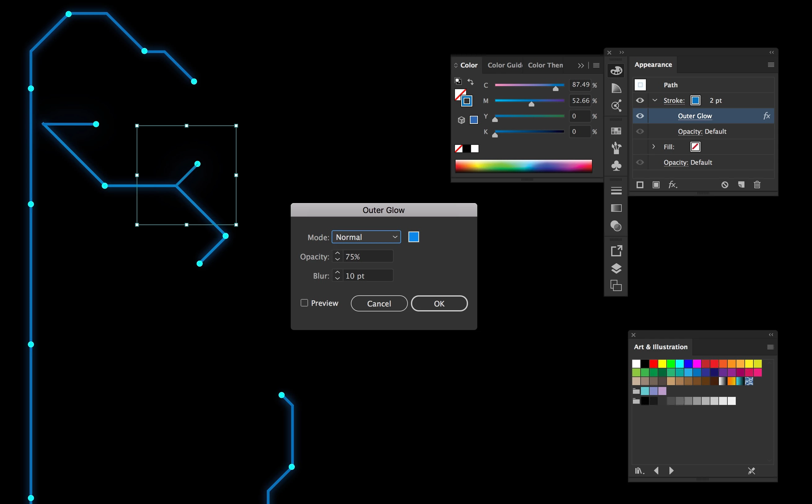Open the Gradient panel icon

pos(616,208)
